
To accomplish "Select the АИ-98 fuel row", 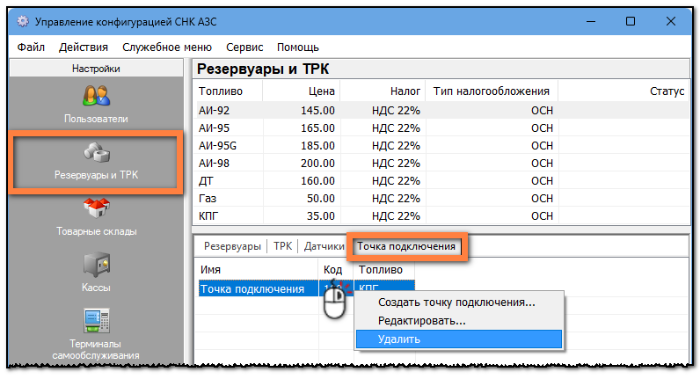I will coord(442,163).
